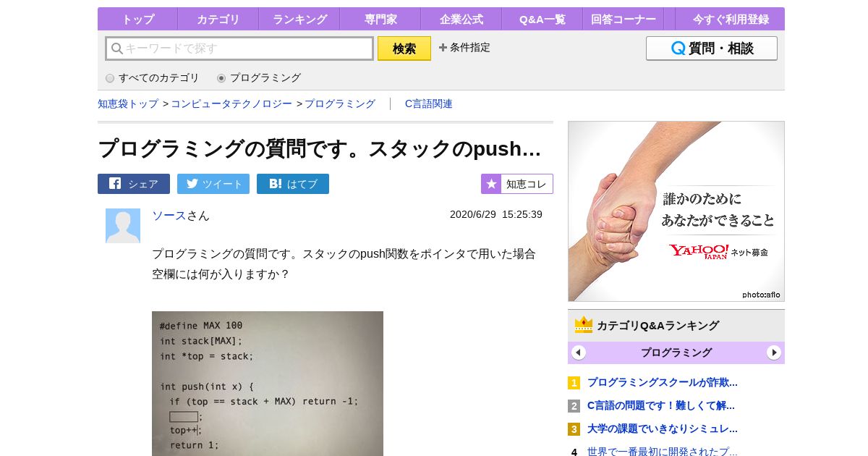Open the 専門家 tab
This screenshot has height=456, width=868.
pyautogui.click(x=380, y=20)
